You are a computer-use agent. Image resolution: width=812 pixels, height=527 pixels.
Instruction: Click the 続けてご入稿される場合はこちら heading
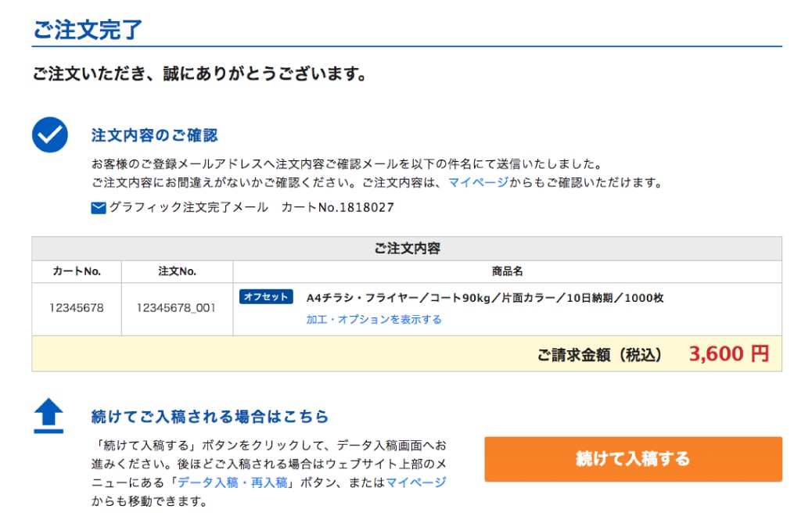[210, 416]
